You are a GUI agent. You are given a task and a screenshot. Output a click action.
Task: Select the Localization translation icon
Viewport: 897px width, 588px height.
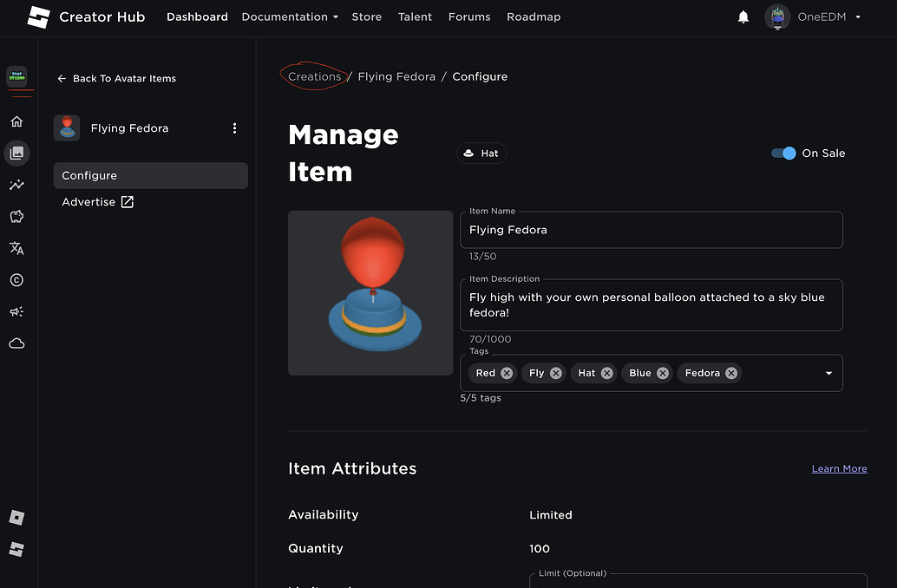[x=16, y=248]
